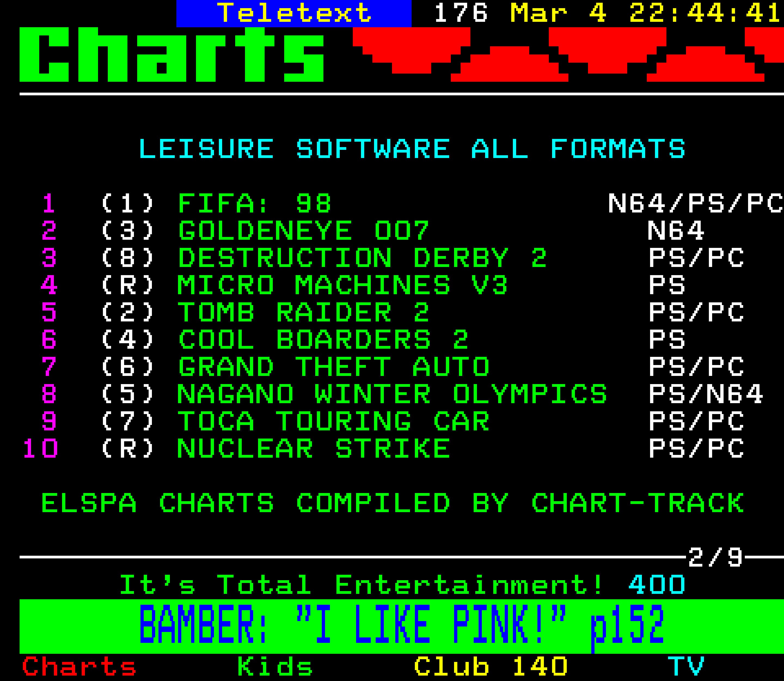784x681 pixels.
Task: Select the DESTRUCTION DERBY 2 entry
Action: (362, 258)
